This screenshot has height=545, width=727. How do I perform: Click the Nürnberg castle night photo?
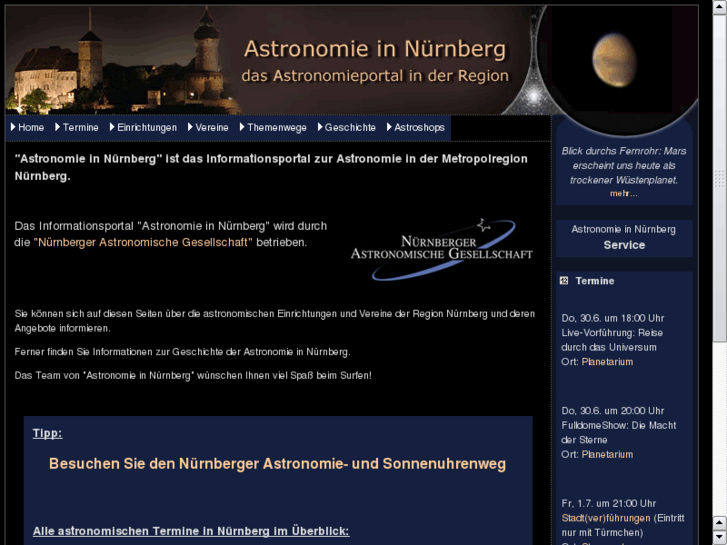pos(123,60)
